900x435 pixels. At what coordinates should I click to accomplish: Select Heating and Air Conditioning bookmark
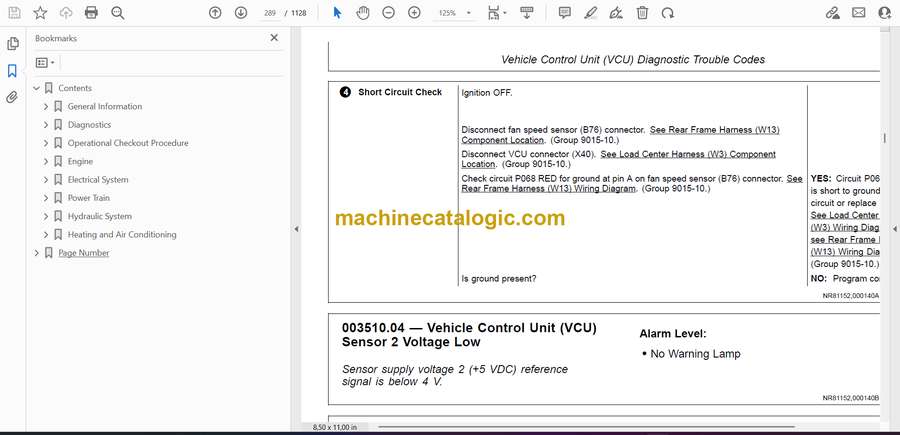(122, 235)
